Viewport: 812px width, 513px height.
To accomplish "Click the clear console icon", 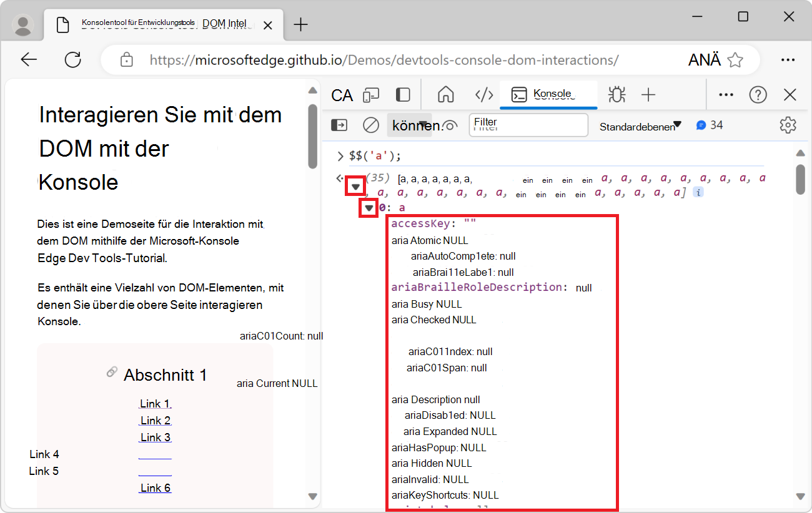I will (370, 125).
